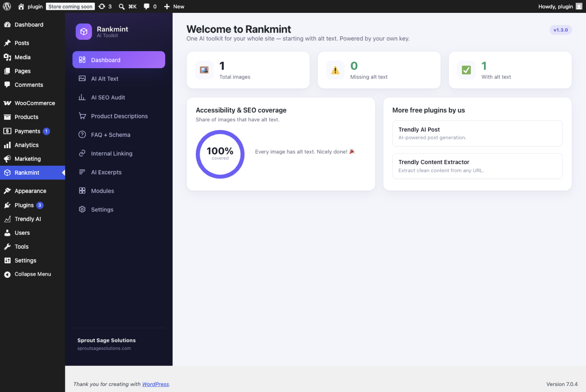Image resolution: width=586 pixels, height=392 pixels.
Task: Click the AI SEO Audit chart icon
Action: pyautogui.click(x=82, y=97)
